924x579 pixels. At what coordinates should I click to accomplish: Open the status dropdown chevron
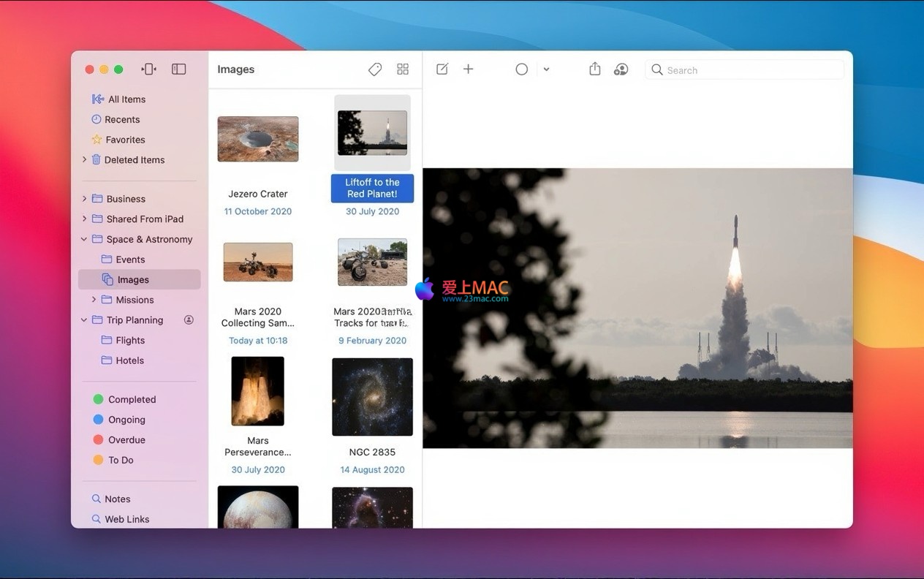coord(546,70)
